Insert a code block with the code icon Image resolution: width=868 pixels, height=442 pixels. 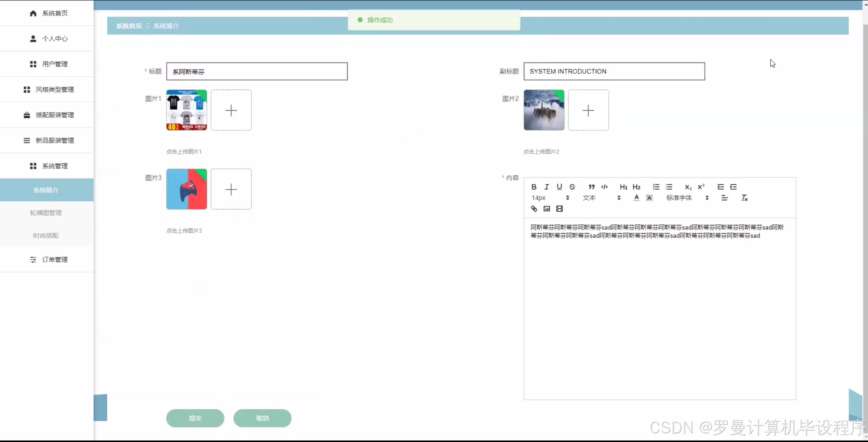pos(605,187)
